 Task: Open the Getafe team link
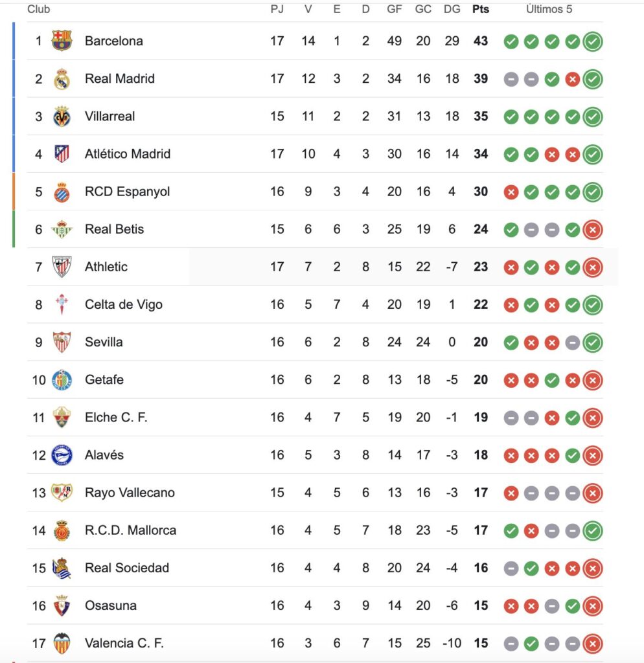[104, 379]
